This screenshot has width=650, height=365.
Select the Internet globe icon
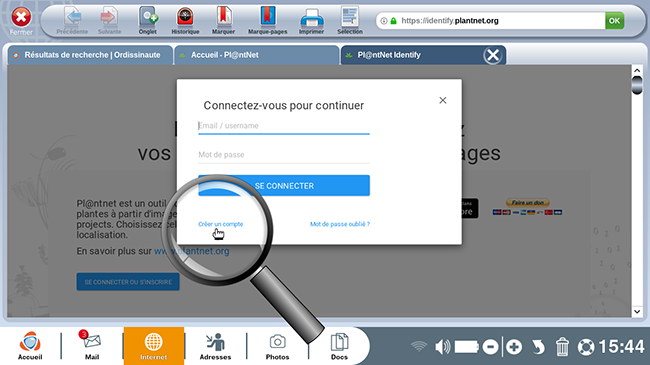(153, 346)
